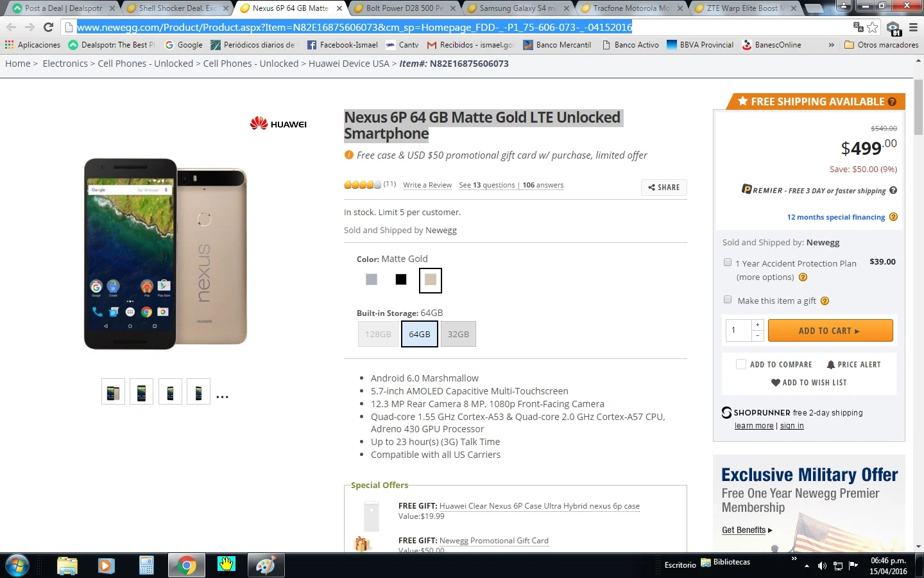Open protection plan more options
Image resolution: width=924 pixels, height=578 pixels.
pos(766,277)
